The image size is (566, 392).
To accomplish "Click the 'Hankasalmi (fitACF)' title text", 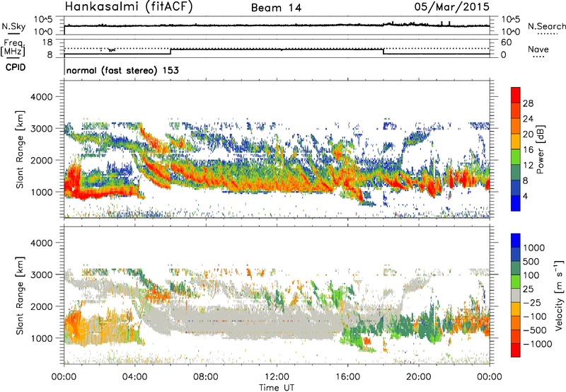I will (129, 7).
